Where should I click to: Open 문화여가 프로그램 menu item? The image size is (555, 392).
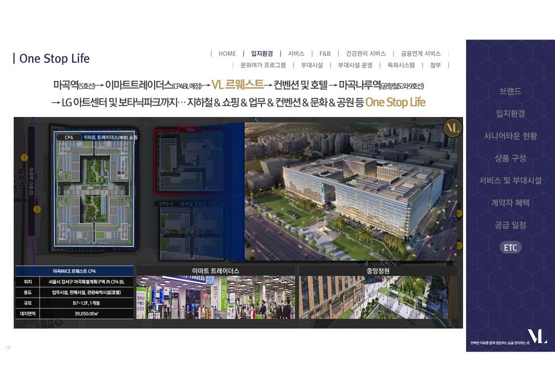(263, 65)
